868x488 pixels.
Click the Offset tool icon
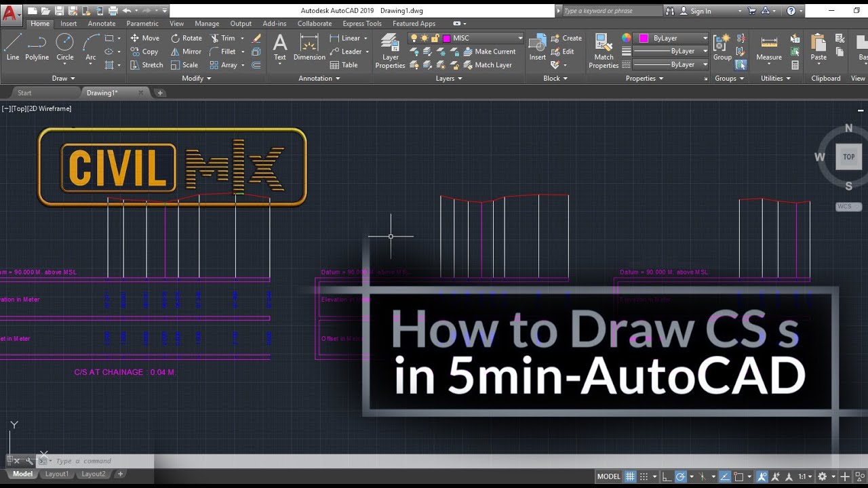tap(256, 65)
